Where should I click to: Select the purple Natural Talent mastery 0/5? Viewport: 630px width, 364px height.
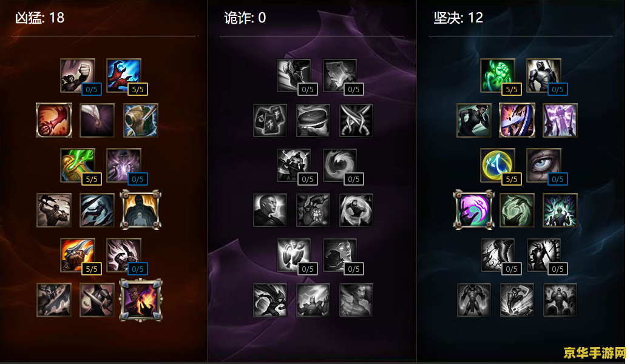124,165
